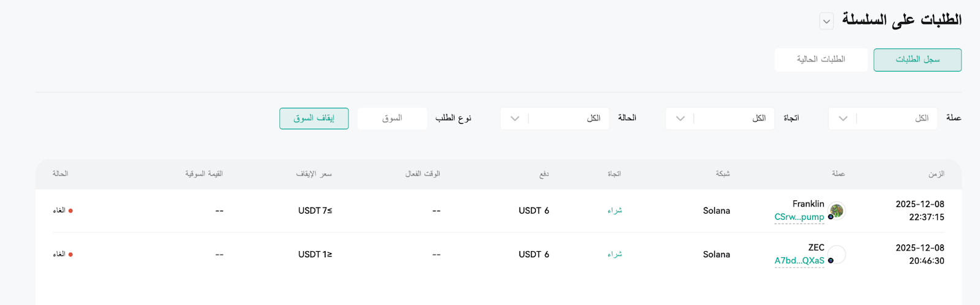The image size is (980, 305).
Task: Expand the الطلبات على السلسلة title chevron
Action: (x=826, y=21)
